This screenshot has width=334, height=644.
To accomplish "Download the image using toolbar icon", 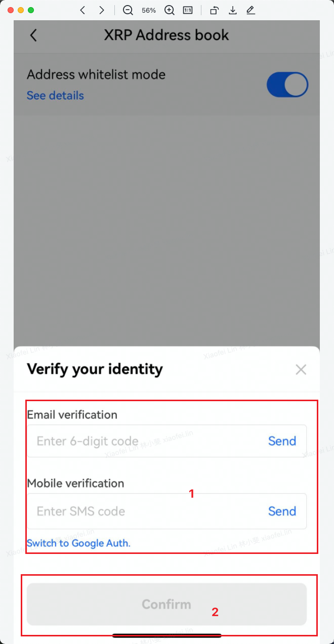I will pyautogui.click(x=233, y=10).
